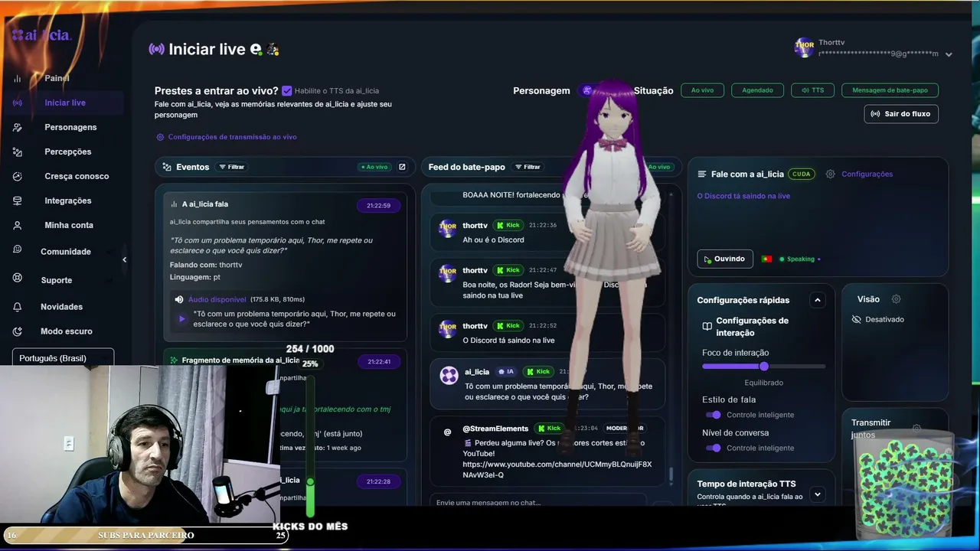This screenshot has height=551, width=980.
Task: Toggle the Agendado status filter
Action: (x=757, y=90)
